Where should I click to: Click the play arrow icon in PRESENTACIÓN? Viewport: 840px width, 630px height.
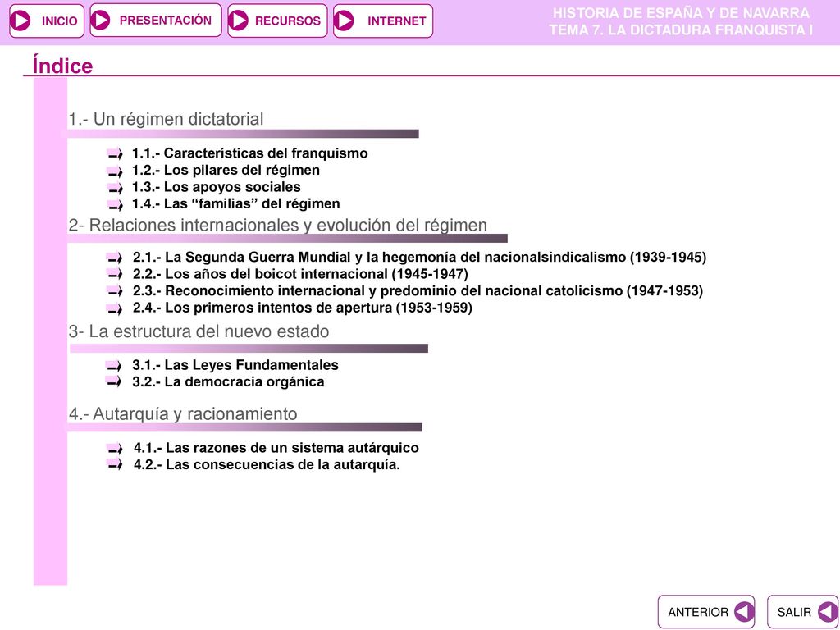pos(100,21)
